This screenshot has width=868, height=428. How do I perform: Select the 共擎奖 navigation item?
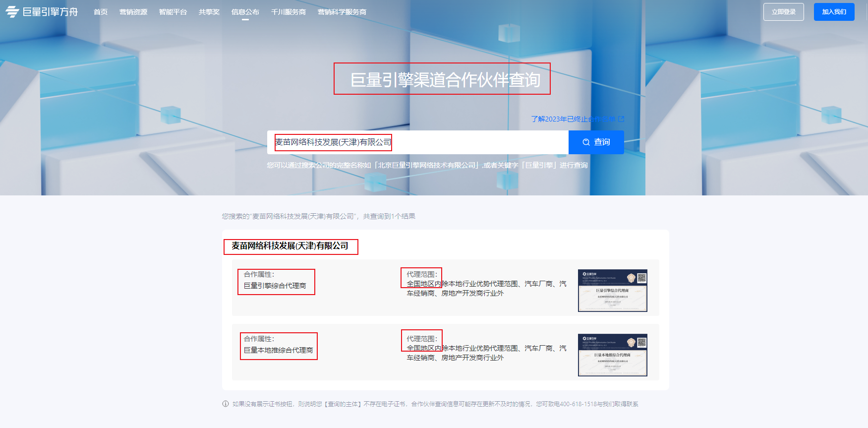click(209, 12)
